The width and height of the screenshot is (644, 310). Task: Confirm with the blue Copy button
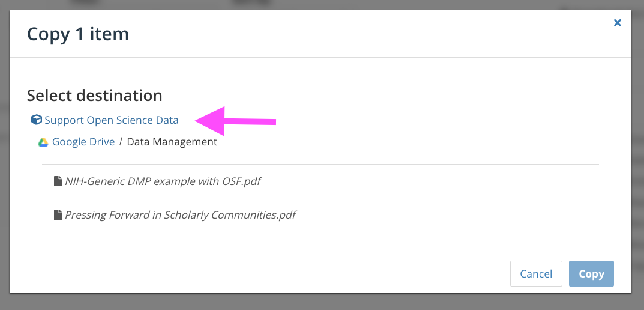click(591, 273)
